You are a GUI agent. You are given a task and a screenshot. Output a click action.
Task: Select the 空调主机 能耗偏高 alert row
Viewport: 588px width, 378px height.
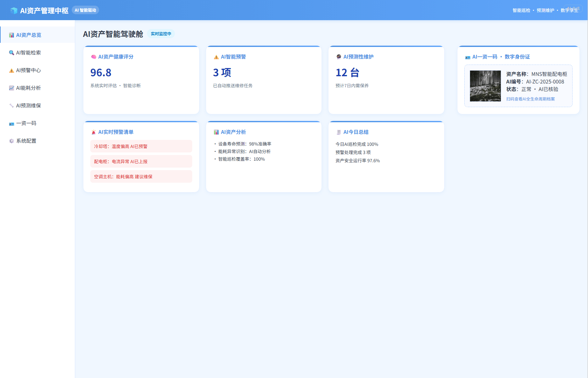[x=141, y=177]
